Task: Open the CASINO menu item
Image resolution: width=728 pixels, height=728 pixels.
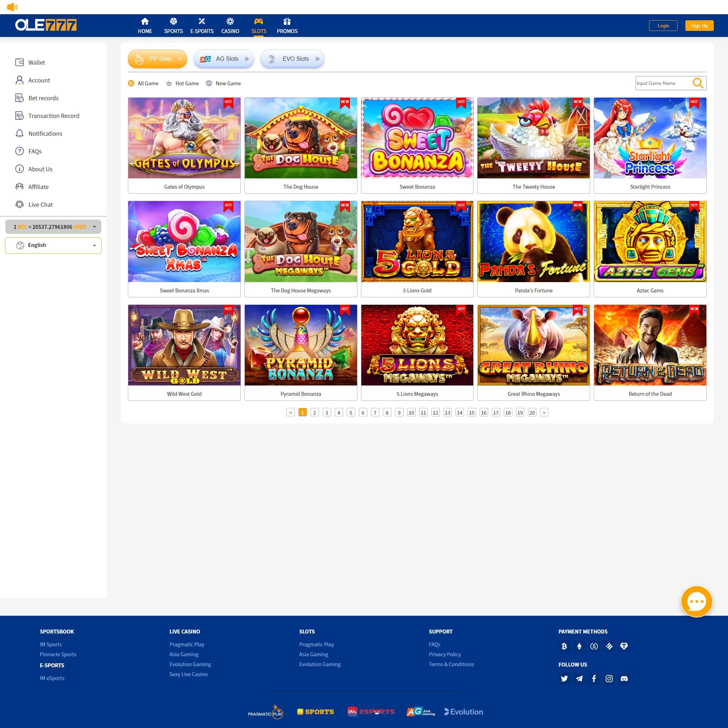Action: [230, 26]
